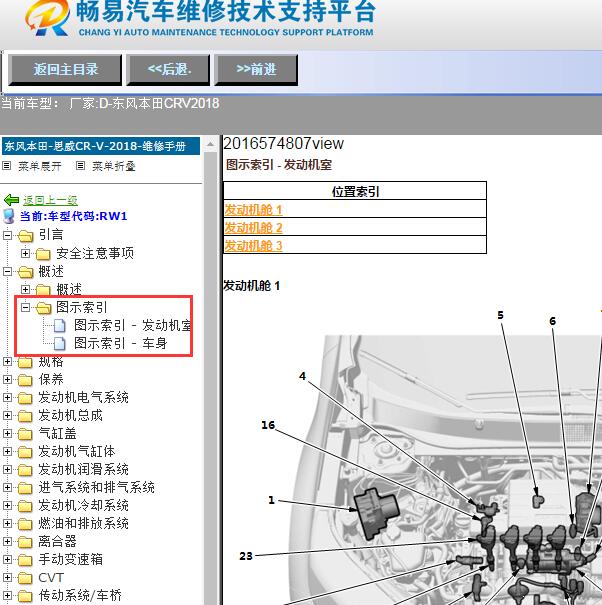
Task: Expand the 气缸盖 node
Action: point(7,433)
